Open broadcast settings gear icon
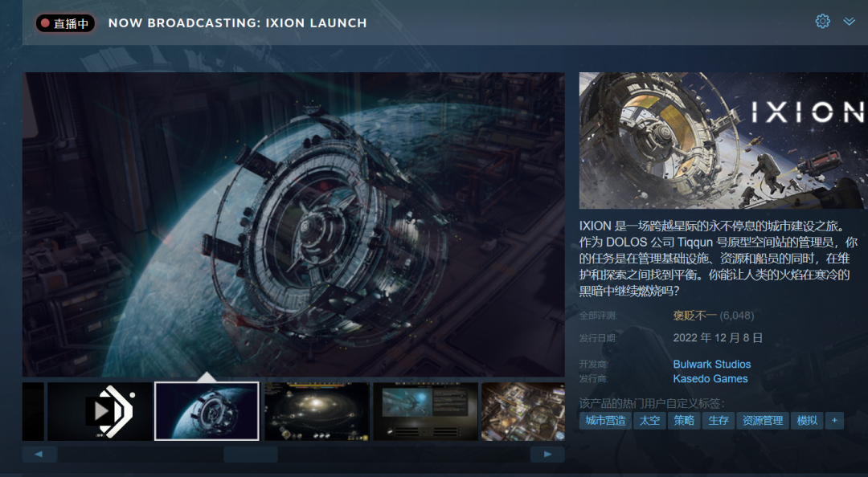 pos(823,22)
